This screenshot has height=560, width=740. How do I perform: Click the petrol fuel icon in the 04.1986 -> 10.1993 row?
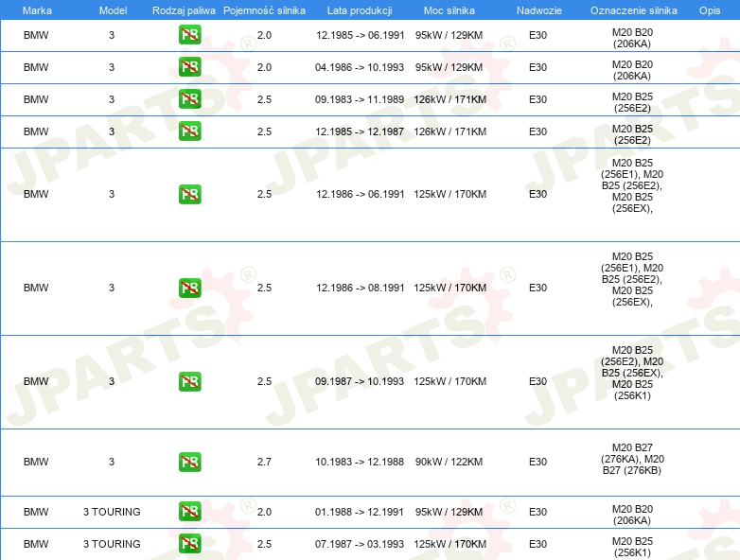coord(189,67)
